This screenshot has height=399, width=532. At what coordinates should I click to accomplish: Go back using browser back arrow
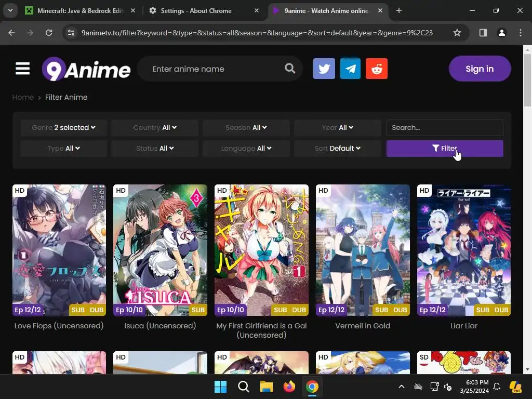tap(11, 33)
